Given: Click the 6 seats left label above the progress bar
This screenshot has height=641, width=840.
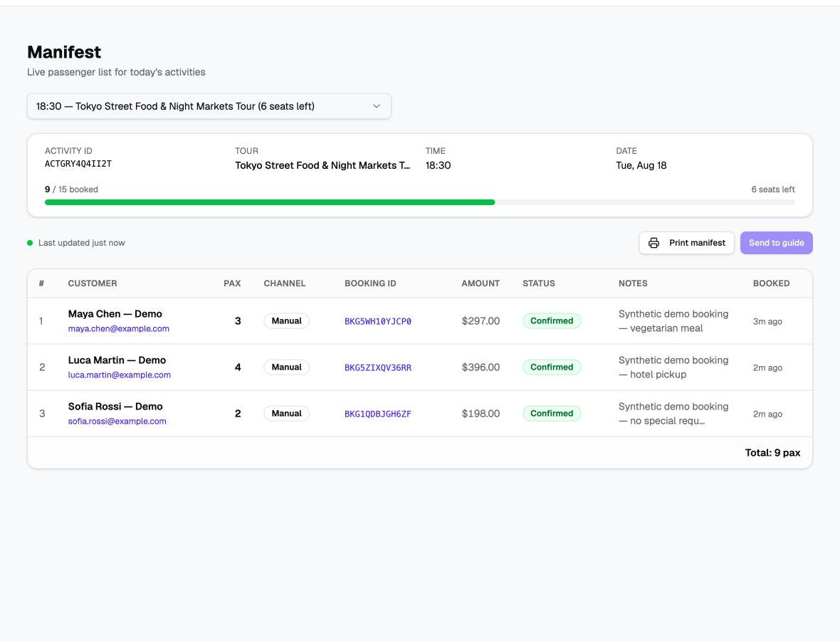Looking at the screenshot, I should coord(772,189).
